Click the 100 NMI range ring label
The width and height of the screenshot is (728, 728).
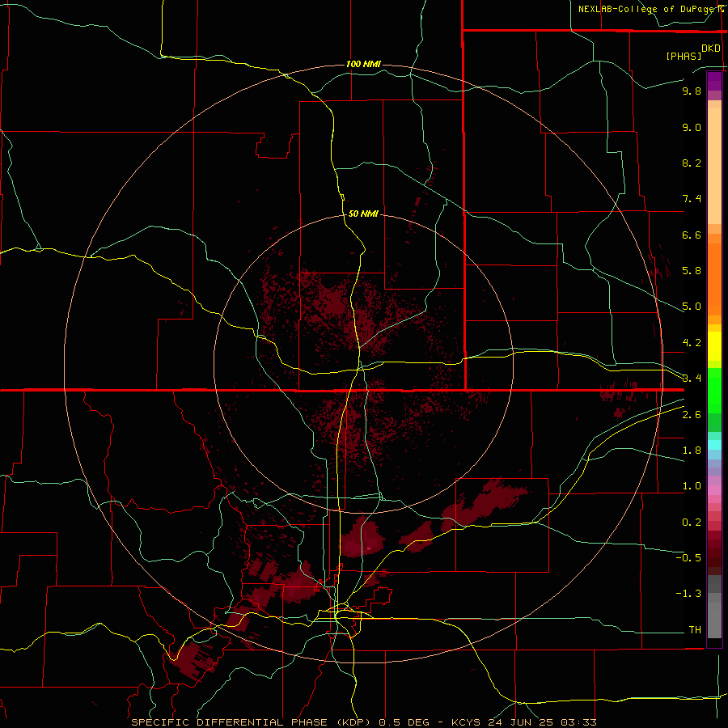(x=363, y=64)
